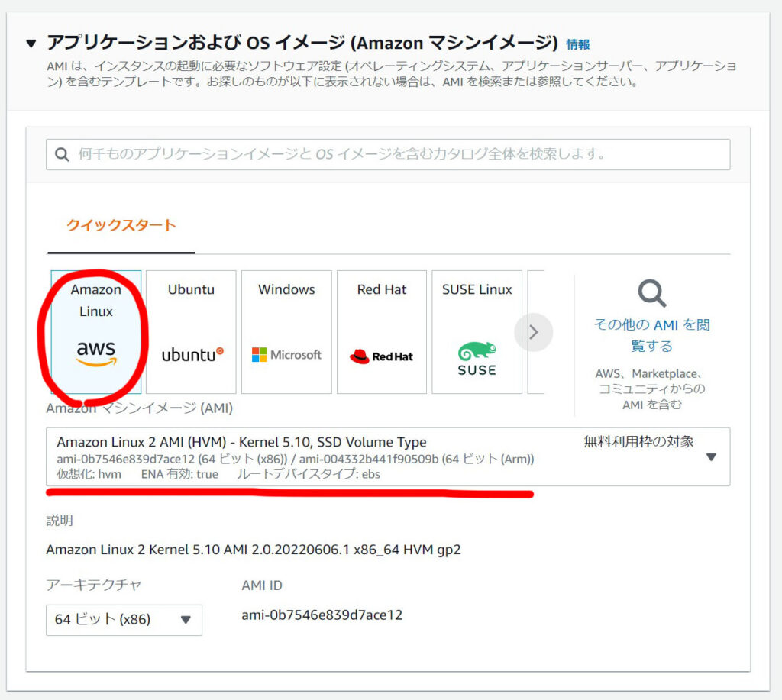Click the アーキテクチャ field label

(x=93, y=585)
